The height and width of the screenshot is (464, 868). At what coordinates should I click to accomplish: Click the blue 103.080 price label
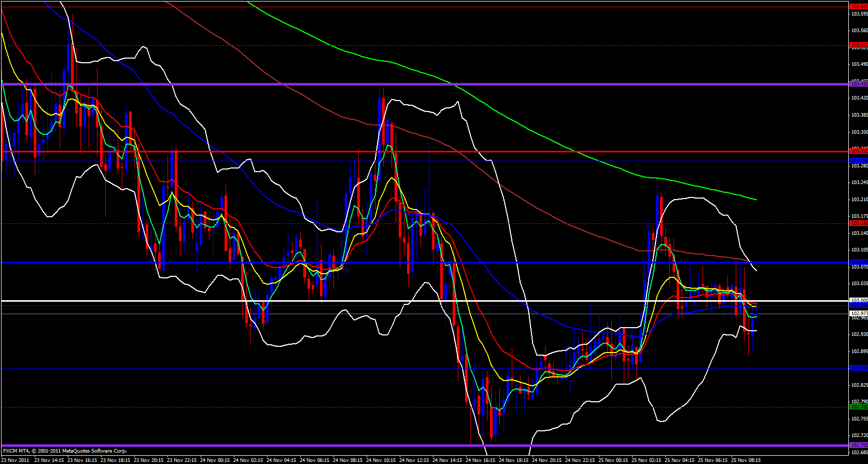click(x=858, y=262)
